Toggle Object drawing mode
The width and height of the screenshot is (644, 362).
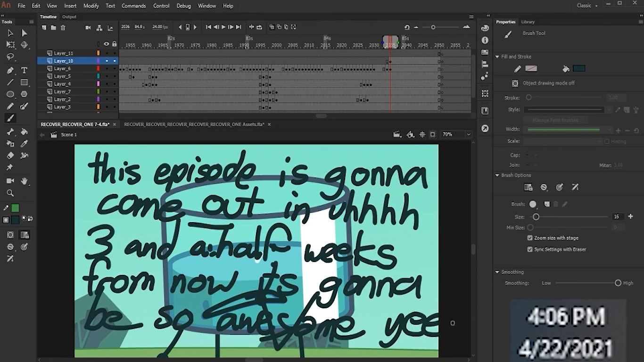[515, 83]
